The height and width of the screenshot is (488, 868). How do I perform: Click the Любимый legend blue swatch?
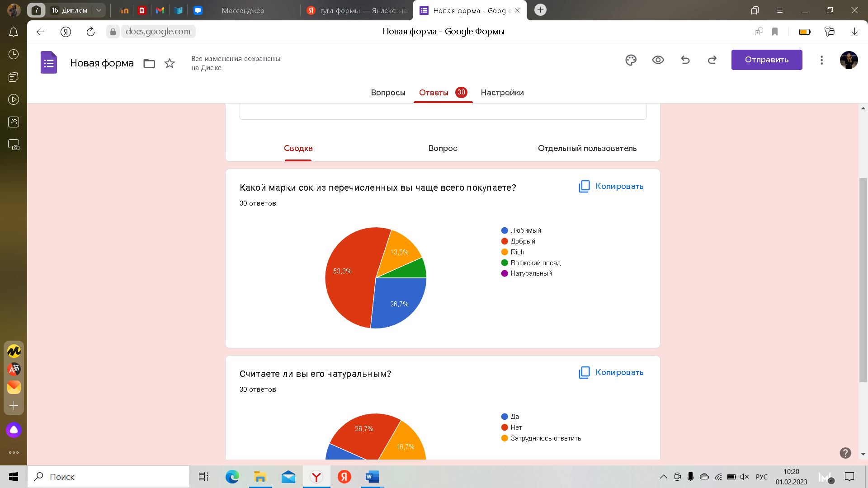[x=505, y=230]
